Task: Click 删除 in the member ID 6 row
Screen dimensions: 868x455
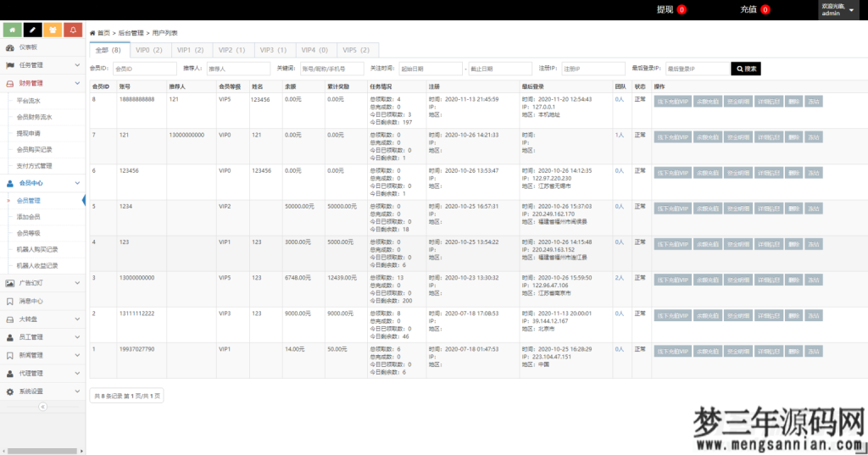Action: [x=793, y=173]
